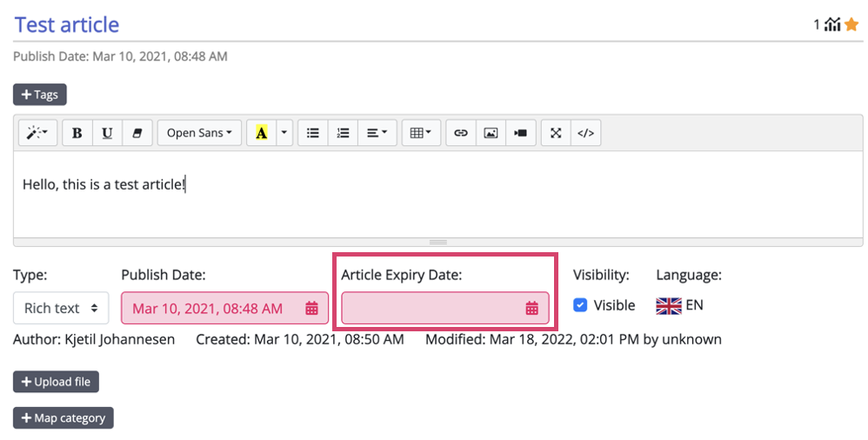This screenshot has width=868, height=440.
Task: Insert a link into the article
Action: click(461, 133)
